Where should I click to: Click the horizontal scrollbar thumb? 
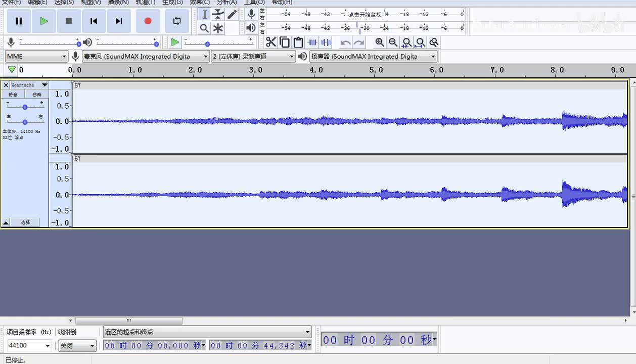point(129,321)
